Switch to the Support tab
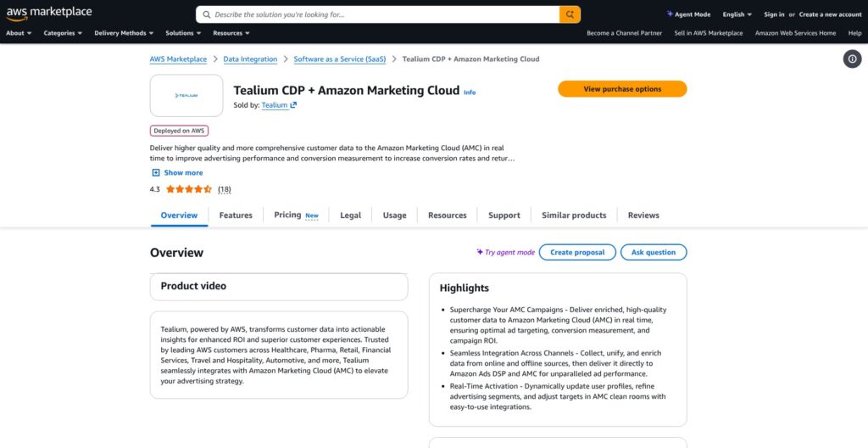Screen dimensions: 868x448 (x=504, y=216)
